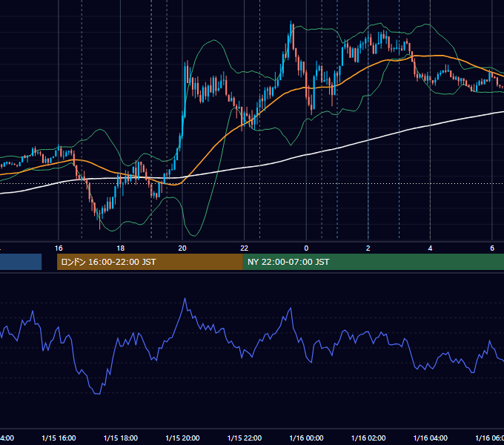Click the 0 hour label on price chart axis
This screenshot has height=445, width=504.
306,248
